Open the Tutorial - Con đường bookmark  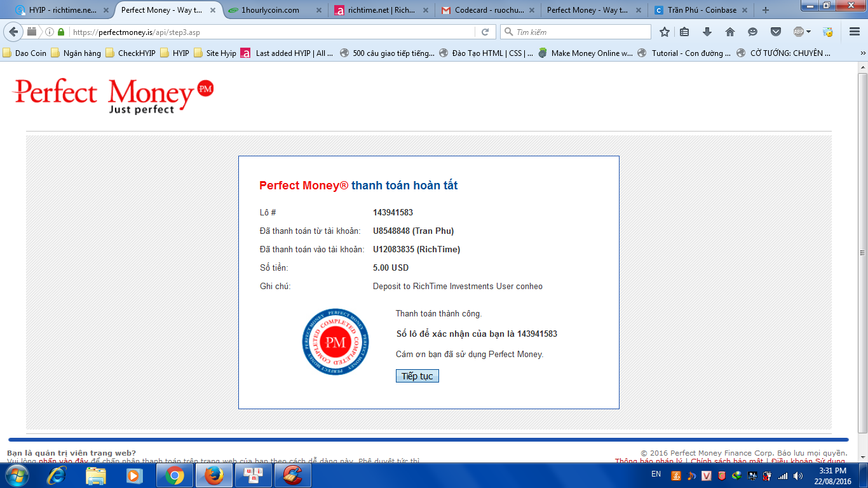click(684, 53)
